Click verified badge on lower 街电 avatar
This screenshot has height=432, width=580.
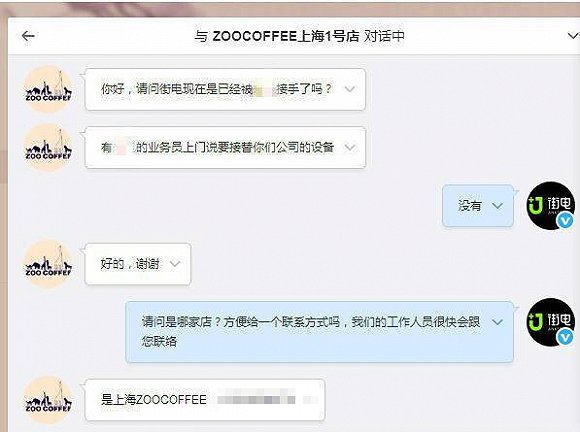[565, 337]
